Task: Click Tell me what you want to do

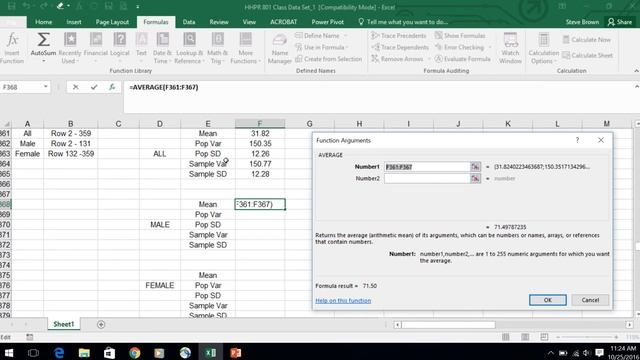Action: 403,22
